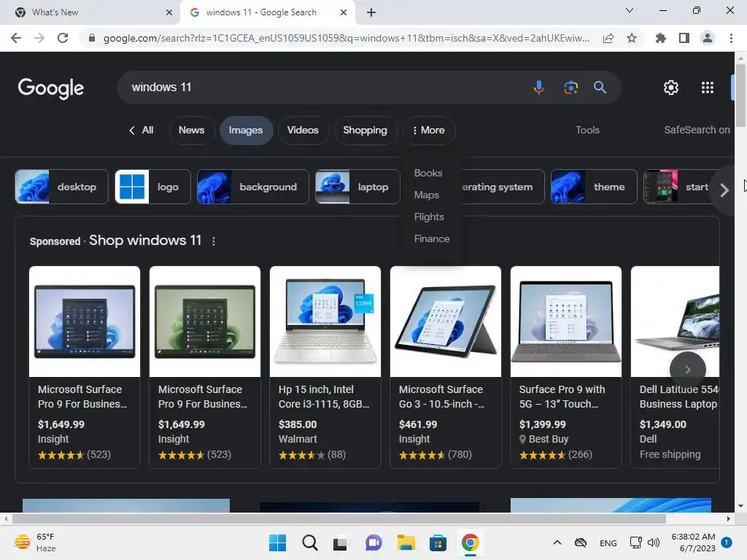Open the weather widget showing Haze
The height and width of the screenshot is (560, 747).
pyautogui.click(x=35, y=542)
